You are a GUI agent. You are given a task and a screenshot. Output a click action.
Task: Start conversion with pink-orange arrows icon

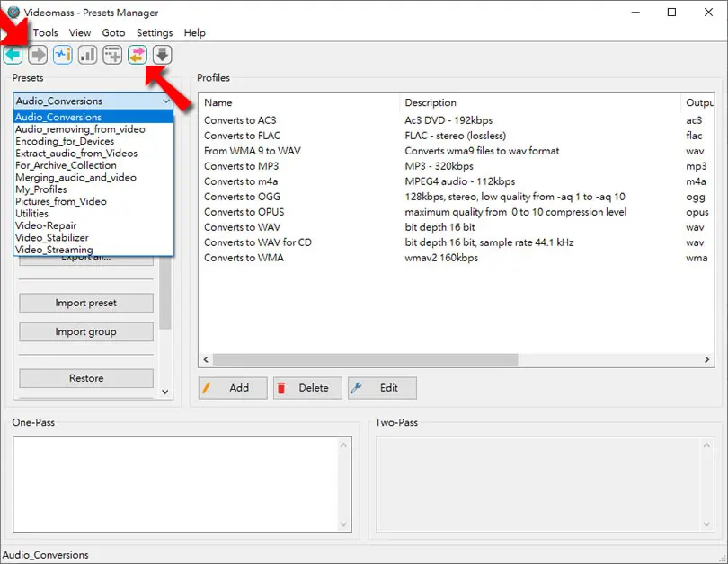click(138, 55)
